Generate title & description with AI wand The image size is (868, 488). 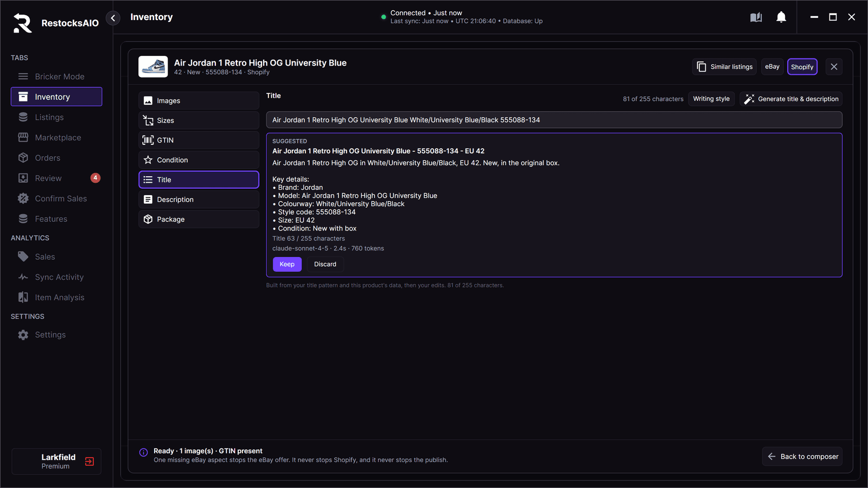click(791, 99)
